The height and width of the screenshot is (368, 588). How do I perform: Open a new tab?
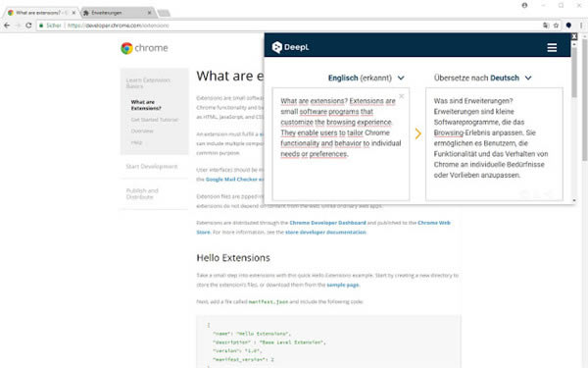click(x=164, y=13)
